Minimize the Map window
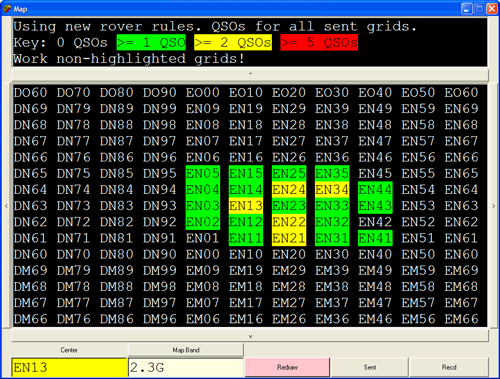Screen dimensions: 500x379 [x=467, y=9]
